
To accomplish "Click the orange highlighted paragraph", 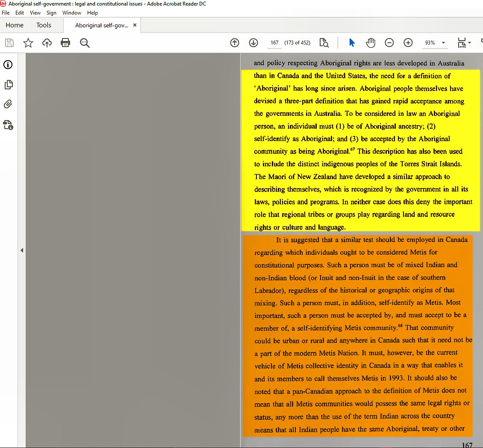I will (x=358, y=335).
